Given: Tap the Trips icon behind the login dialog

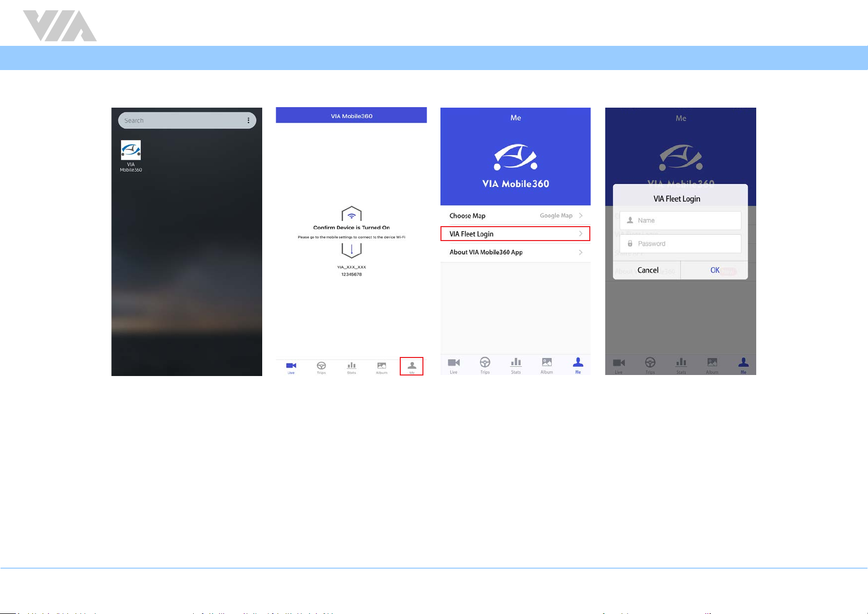Looking at the screenshot, I should pos(650,362).
